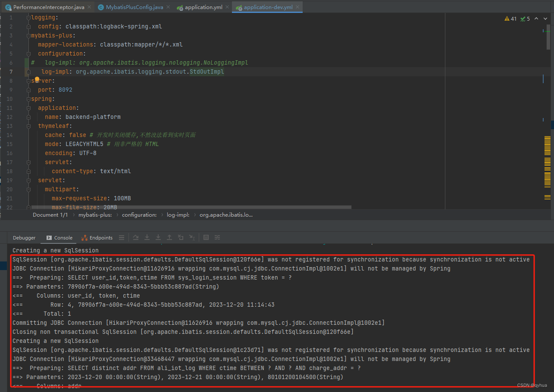The height and width of the screenshot is (392, 554).
Task: Click 'mapper-locations: classpath:mapper/*/*.xml' line
Action: pyautogui.click(x=110, y=45)
